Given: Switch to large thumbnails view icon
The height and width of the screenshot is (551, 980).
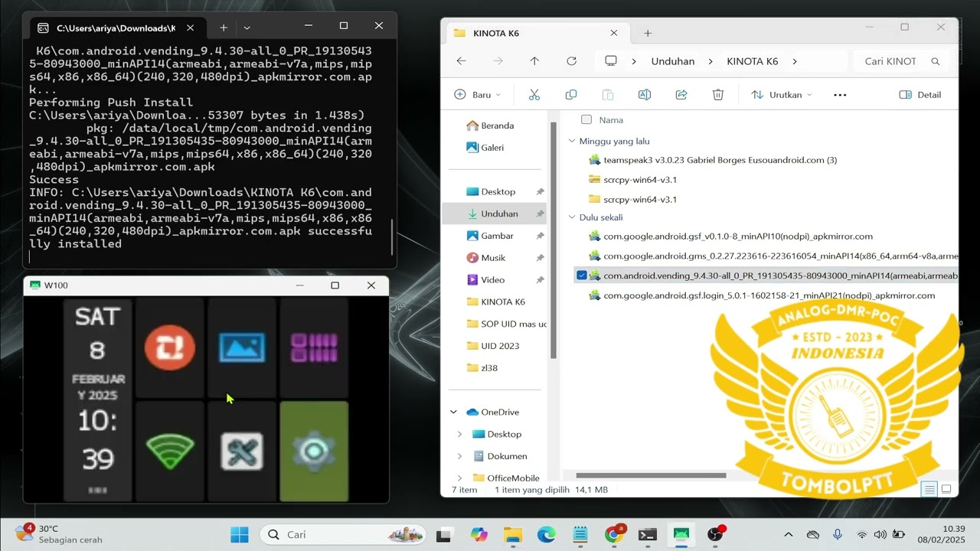Looking at the screenshot, I should pyautogui.click(x=946, y=489).
